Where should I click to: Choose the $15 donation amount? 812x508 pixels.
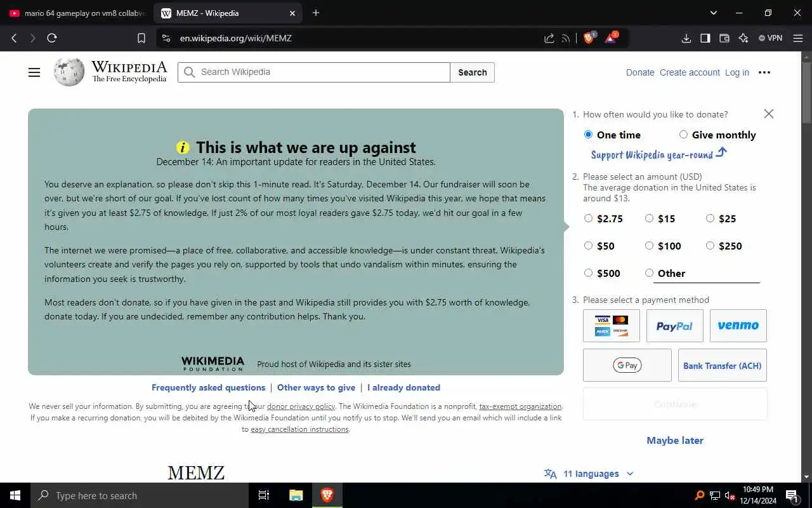point(649,218)
